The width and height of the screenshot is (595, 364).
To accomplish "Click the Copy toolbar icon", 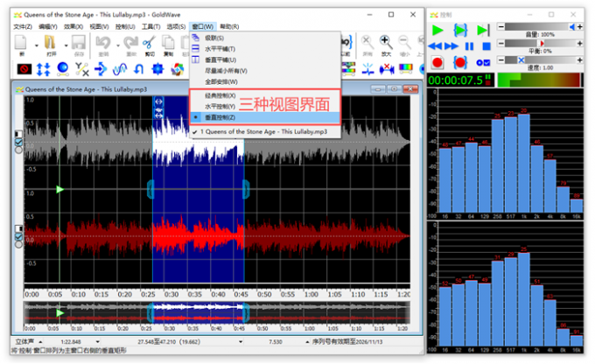I will click(x=168, y=43).
